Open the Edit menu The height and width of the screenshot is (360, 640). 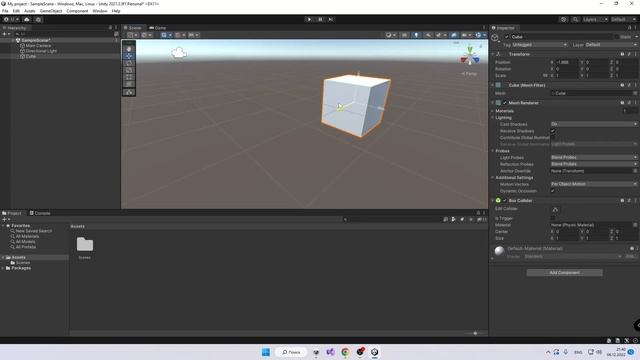click(16, 11)
